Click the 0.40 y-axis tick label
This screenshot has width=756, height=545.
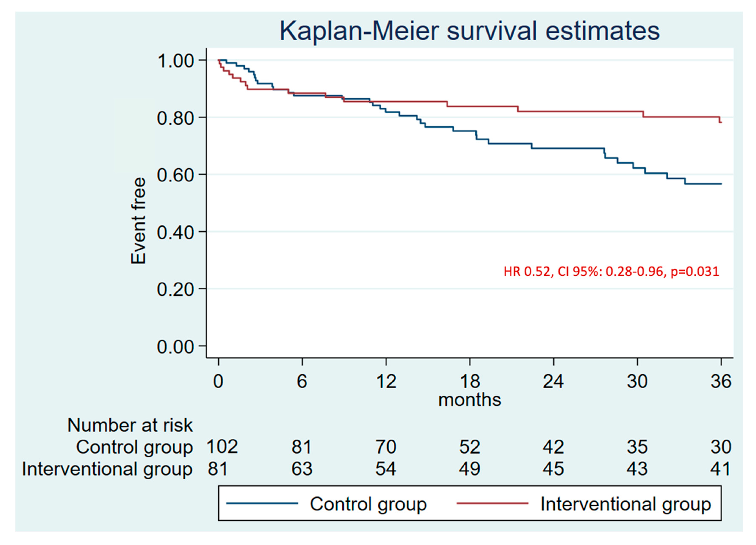click(x=175, y=233)
